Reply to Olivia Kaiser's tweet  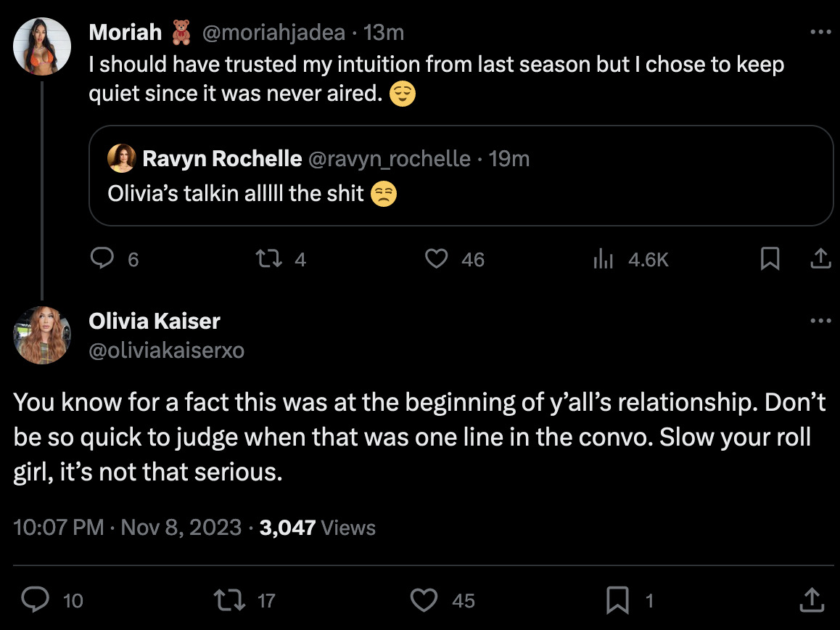(36, 600)
